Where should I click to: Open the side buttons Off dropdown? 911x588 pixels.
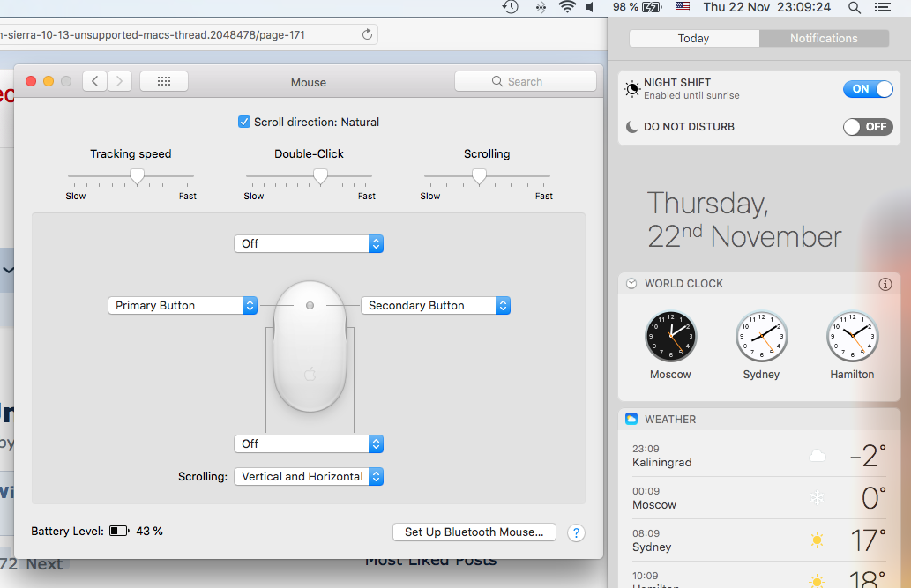pos(309,444)
